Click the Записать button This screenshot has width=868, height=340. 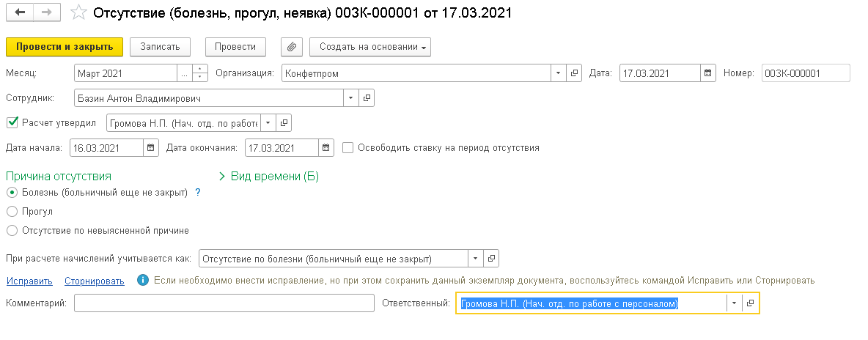tap(160, 47)
